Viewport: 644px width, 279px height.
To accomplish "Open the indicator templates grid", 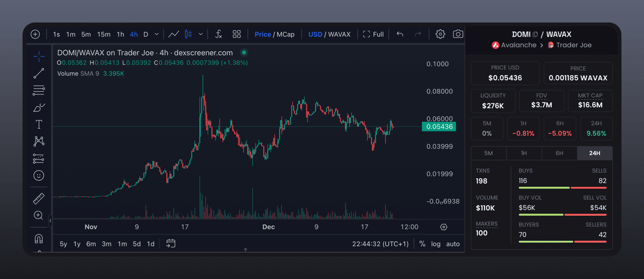I will coord(237,34).
